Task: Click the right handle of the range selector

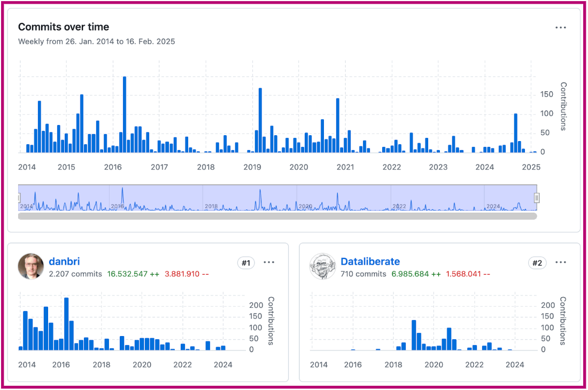Action: click(x=537, y=198)
